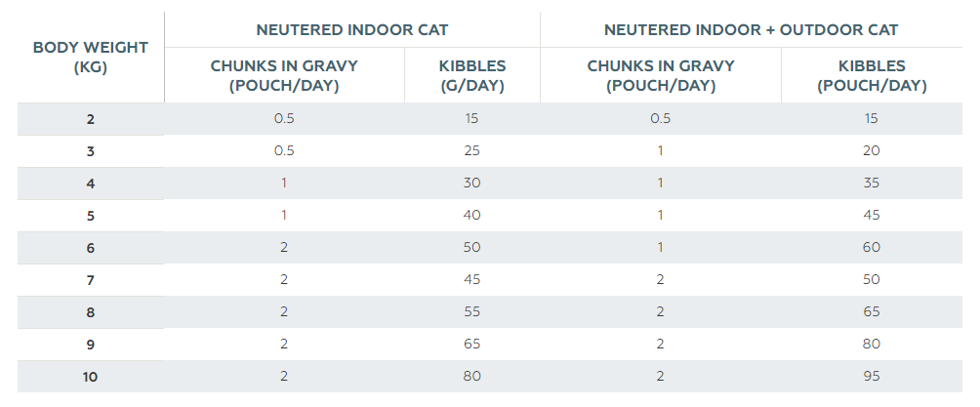Select the body weight 4 row label
This screenshot has height=407, width=980.
(x=91, y=183)
